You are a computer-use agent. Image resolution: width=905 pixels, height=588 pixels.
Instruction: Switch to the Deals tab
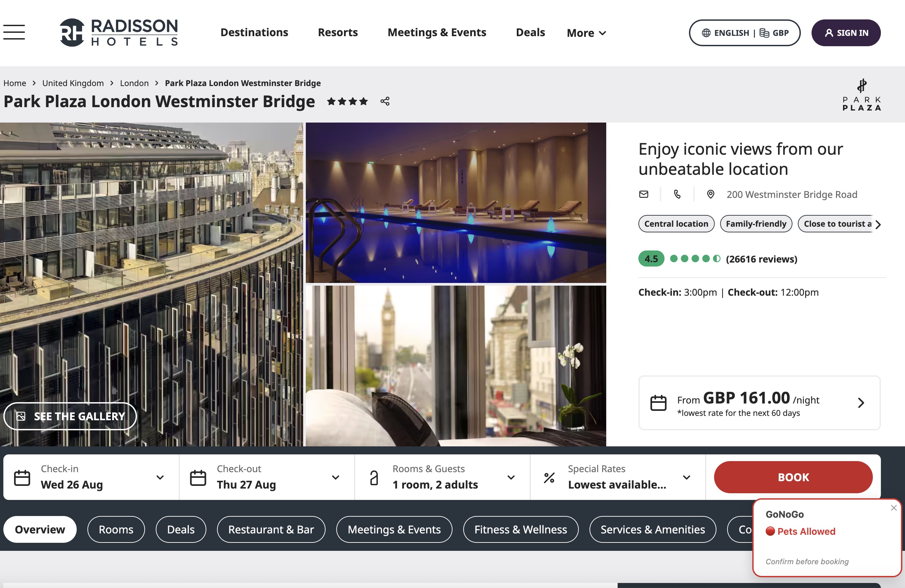click(181, 529)
